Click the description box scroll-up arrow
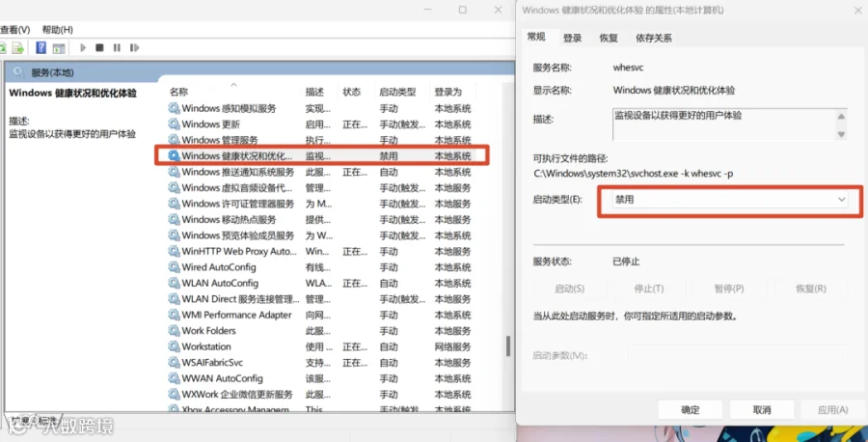Viewport: 868px width, 442px height. [841, 117]
